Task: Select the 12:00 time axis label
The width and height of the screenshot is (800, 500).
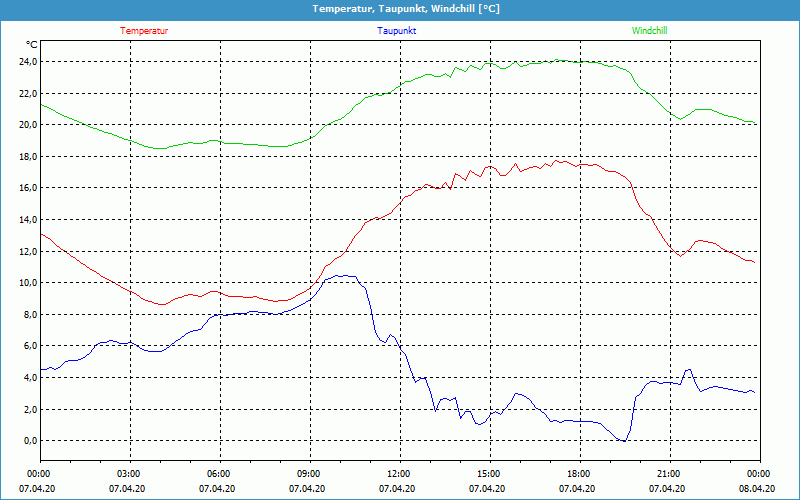Action: tap(398, 474)
